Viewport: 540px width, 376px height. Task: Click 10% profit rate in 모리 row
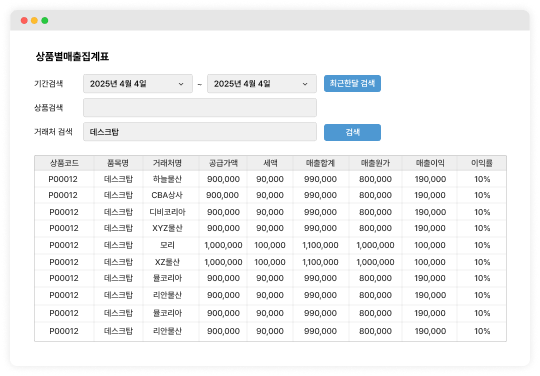tap(482, 245)
